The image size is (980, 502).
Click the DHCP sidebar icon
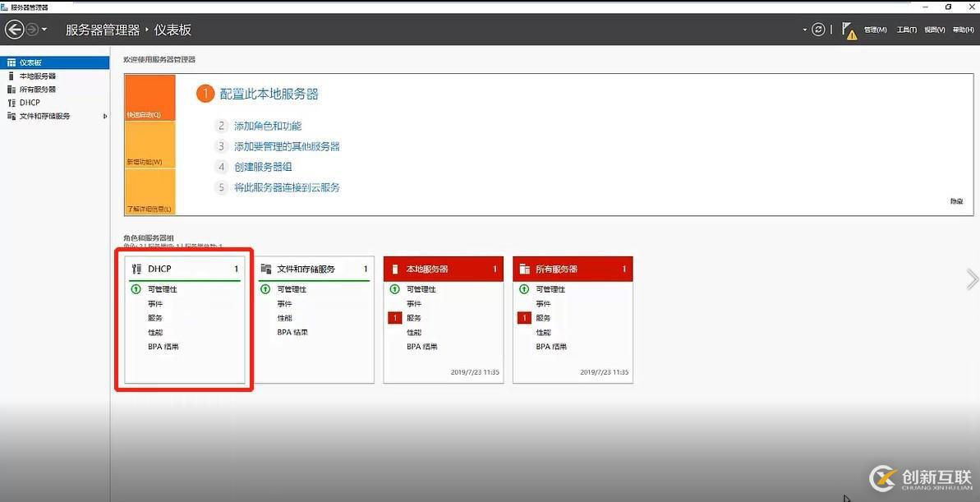click(x=12, y=103)
